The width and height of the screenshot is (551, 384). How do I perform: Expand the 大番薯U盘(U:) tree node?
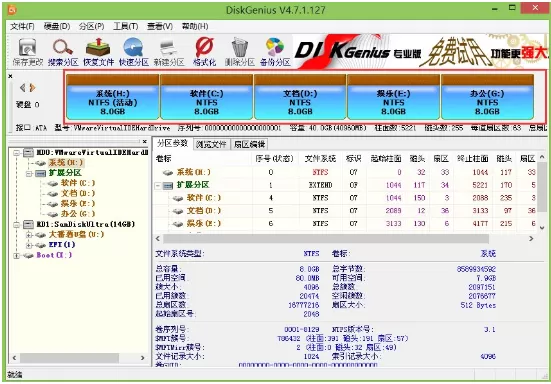pyautogui.click(x=29, y=235)
